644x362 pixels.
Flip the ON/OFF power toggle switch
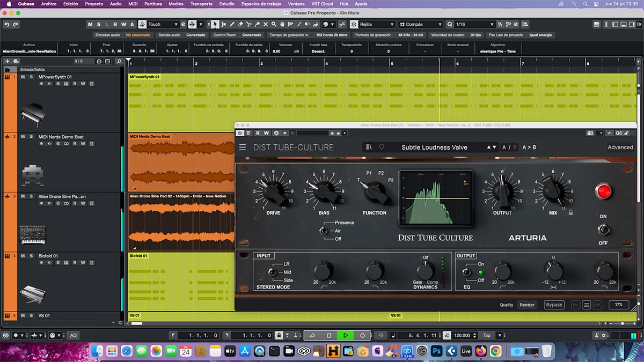[603, 230]
